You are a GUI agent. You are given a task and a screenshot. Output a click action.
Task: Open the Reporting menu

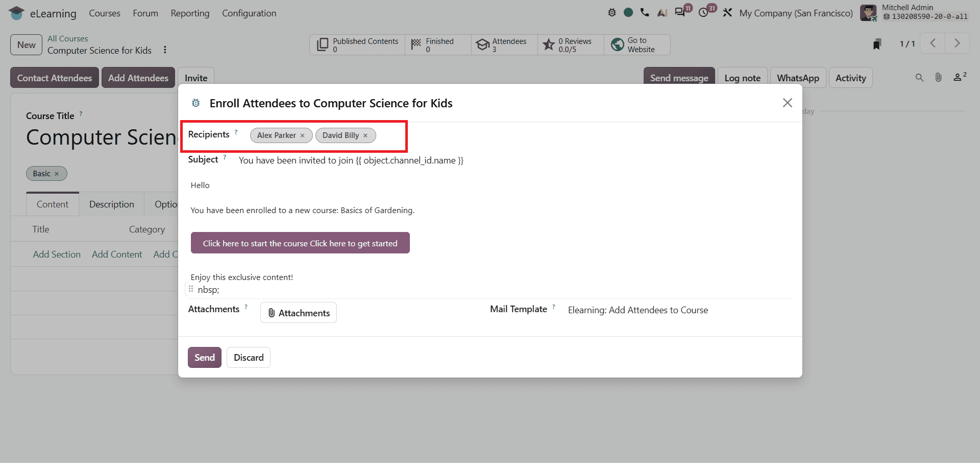pos(190,13)
